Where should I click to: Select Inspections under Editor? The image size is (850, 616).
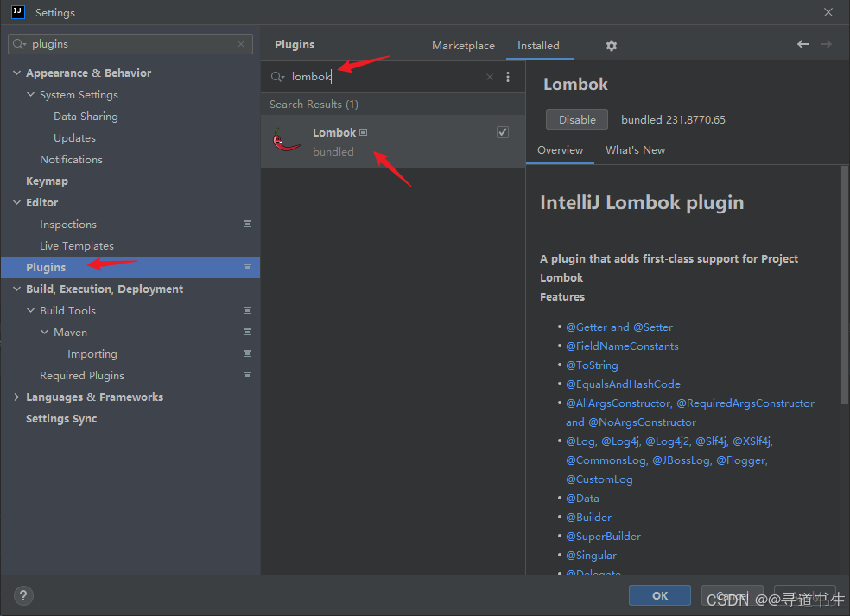[68, 224]
